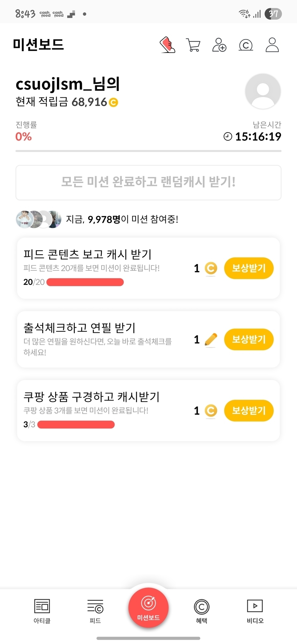Tap the gold coin next to 68,916

pos(113,102)
